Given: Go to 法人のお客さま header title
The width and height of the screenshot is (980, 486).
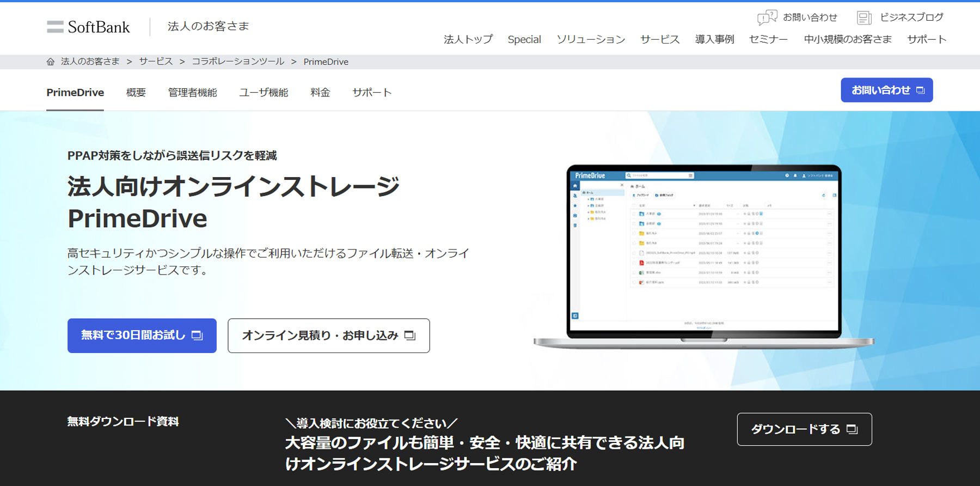Looking at the screenshot, I should [x=208, y=26].
